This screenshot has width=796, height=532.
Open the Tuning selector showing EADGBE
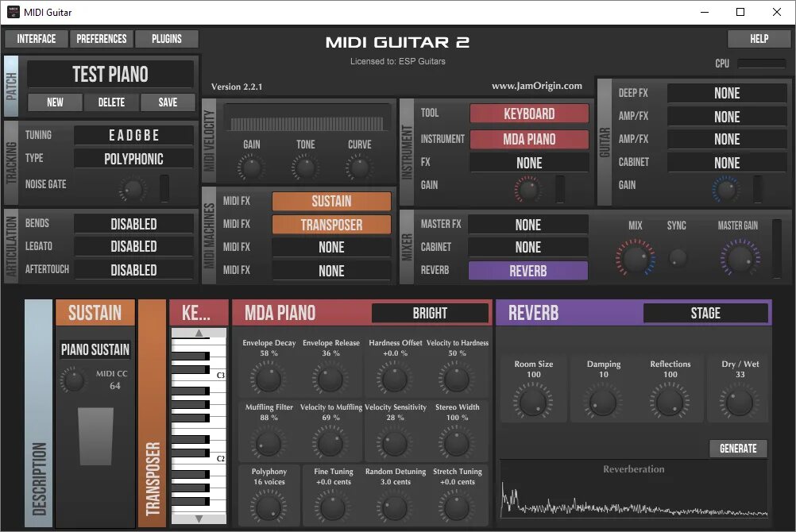tap(133, 134)
